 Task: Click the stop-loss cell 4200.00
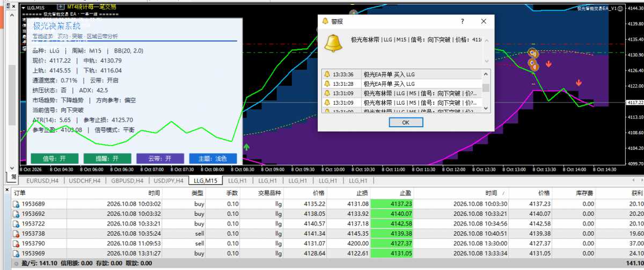coord(358,243)
